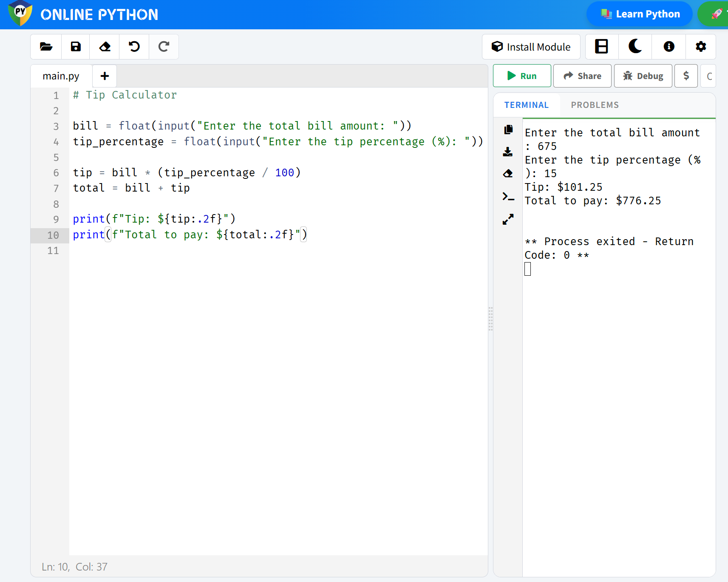Click the ONLINE PYTHON title text
This screenshot has width=728, height=582.
point(99,14)
